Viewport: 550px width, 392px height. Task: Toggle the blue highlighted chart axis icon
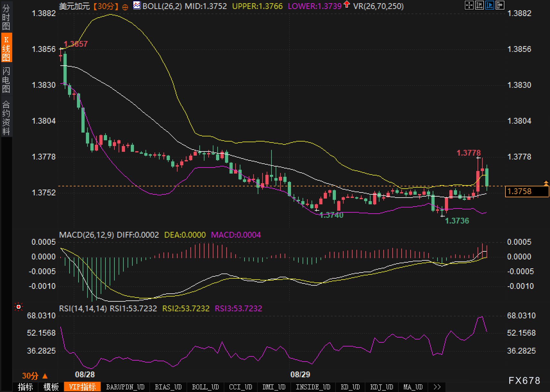(x=489, y=5)
